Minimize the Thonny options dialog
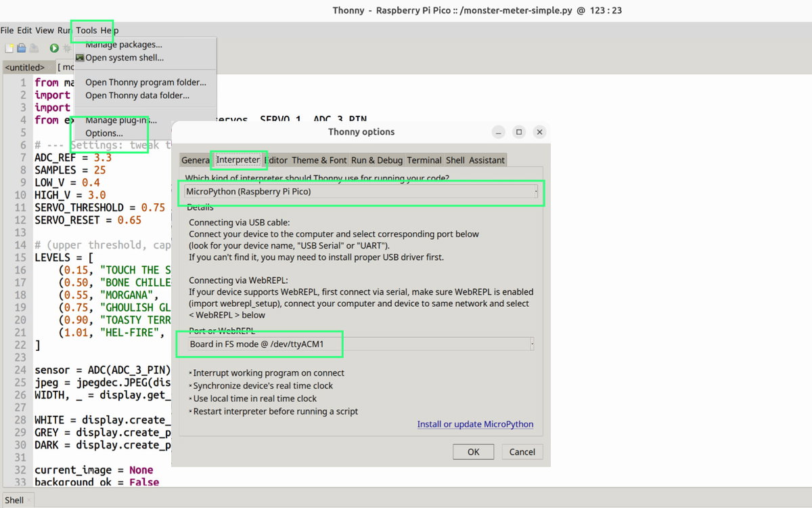The image size is (812, 508). coord(498,132)
